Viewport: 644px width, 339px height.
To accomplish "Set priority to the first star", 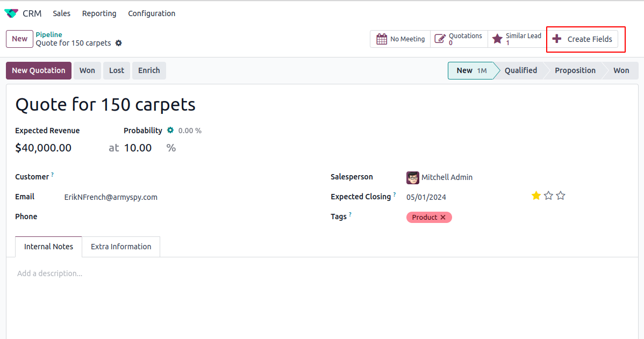I will pyautogui.click(x=536, y=196).
